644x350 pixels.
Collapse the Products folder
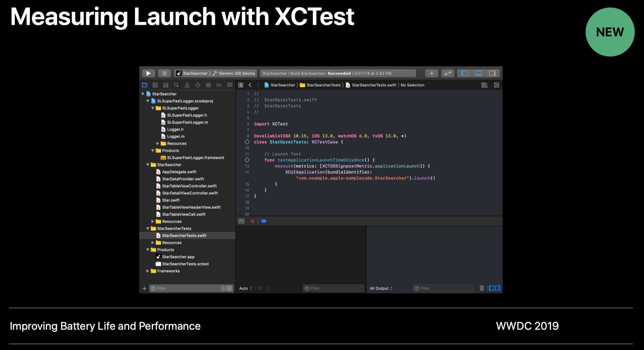point(148,249)
